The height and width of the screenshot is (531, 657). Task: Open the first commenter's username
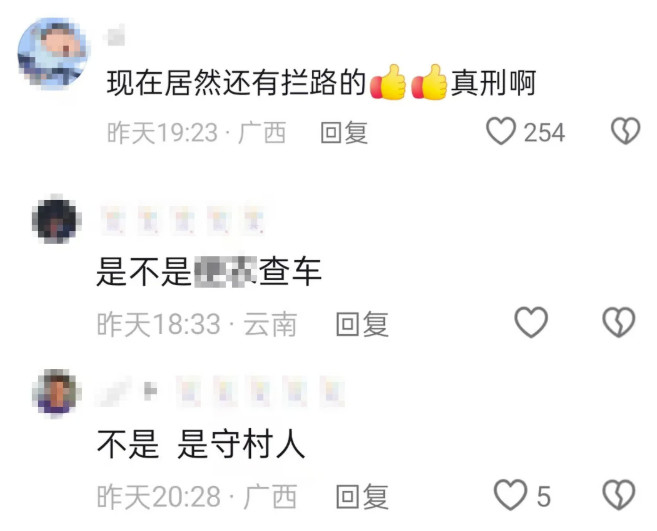(115, 35)
